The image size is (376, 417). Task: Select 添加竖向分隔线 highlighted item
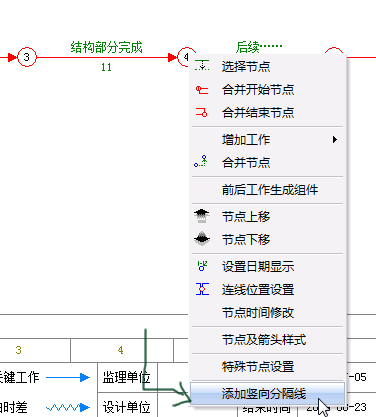(267, 394)
